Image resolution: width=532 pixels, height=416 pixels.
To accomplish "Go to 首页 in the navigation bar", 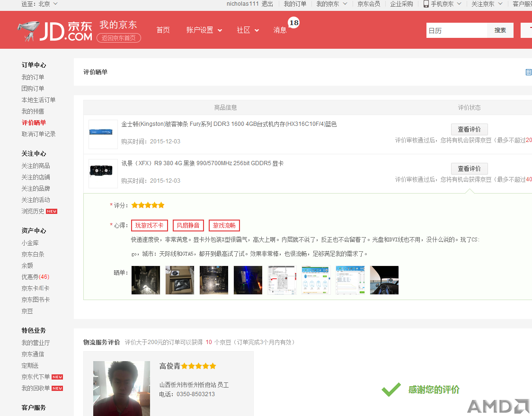I will tap(163, 30).
